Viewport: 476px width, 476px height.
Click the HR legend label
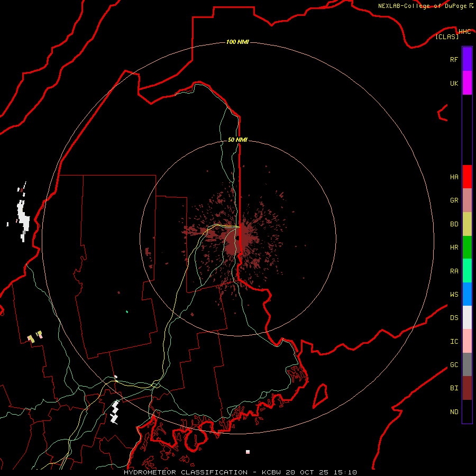[454, 248]
